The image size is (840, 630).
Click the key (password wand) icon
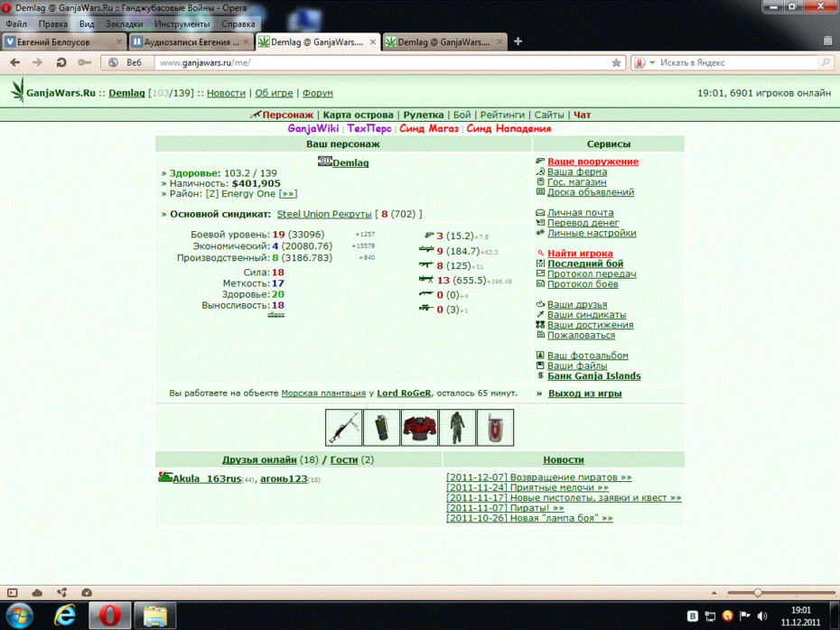pos(84,62)
